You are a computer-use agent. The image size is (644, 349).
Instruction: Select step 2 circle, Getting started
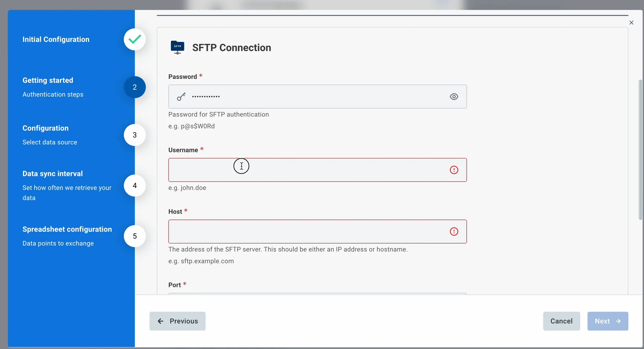coord(135,87)
